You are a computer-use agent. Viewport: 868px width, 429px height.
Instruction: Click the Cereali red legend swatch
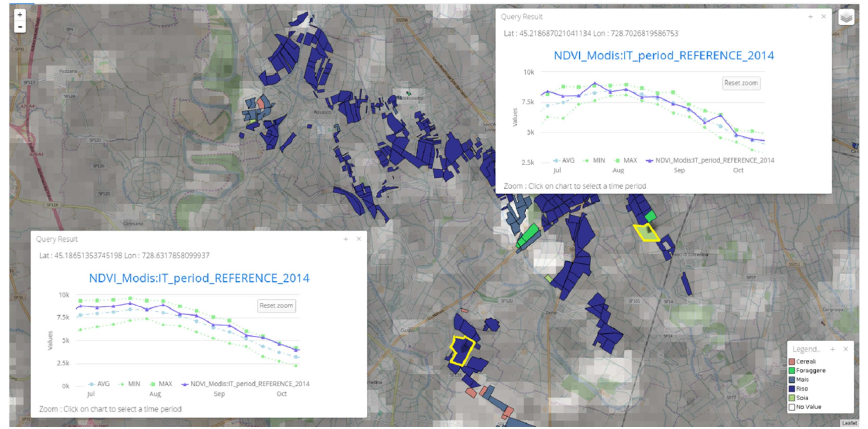tap(792, 361)
